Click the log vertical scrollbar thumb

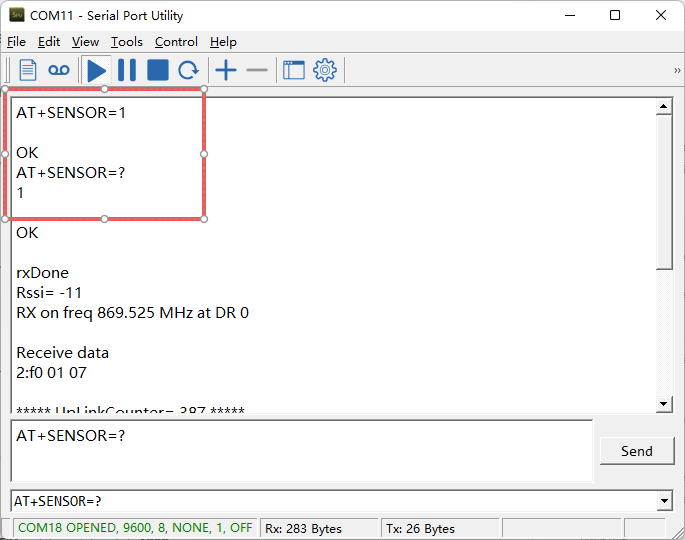click(664, 192)
